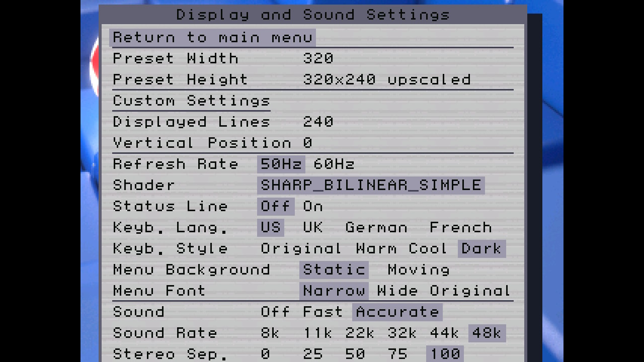Set menu background to Static
Image resolution: width=644 pixels, height=362 pixels.
pyautogui.click(x=334, y=269)
